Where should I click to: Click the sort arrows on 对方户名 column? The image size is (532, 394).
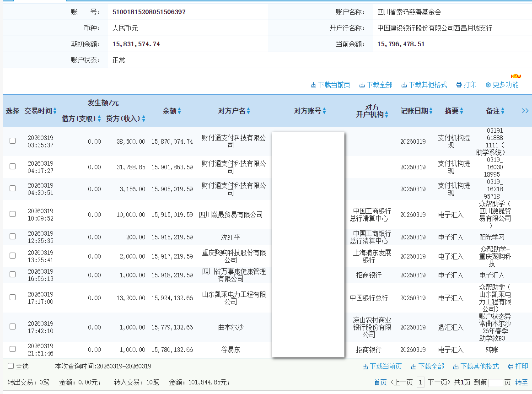(x=248, y=110)
